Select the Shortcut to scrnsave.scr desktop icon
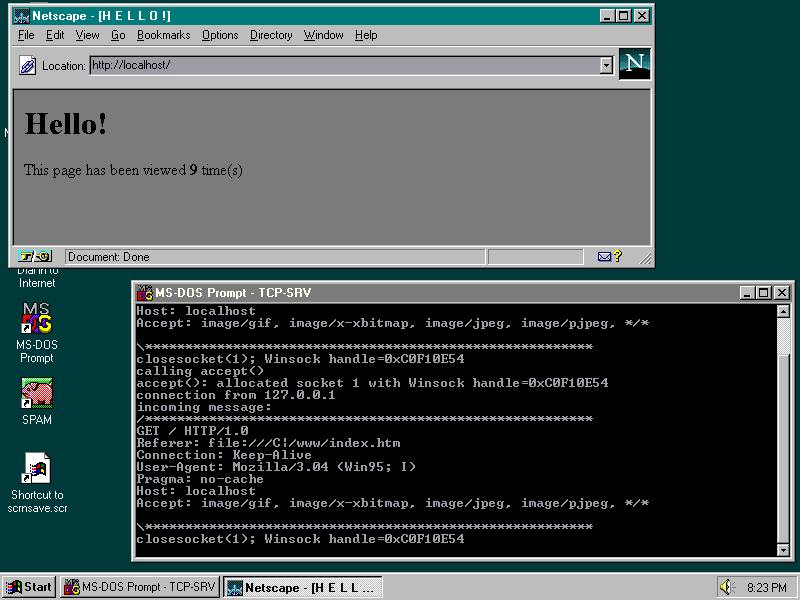 click(x=37, y=483)
